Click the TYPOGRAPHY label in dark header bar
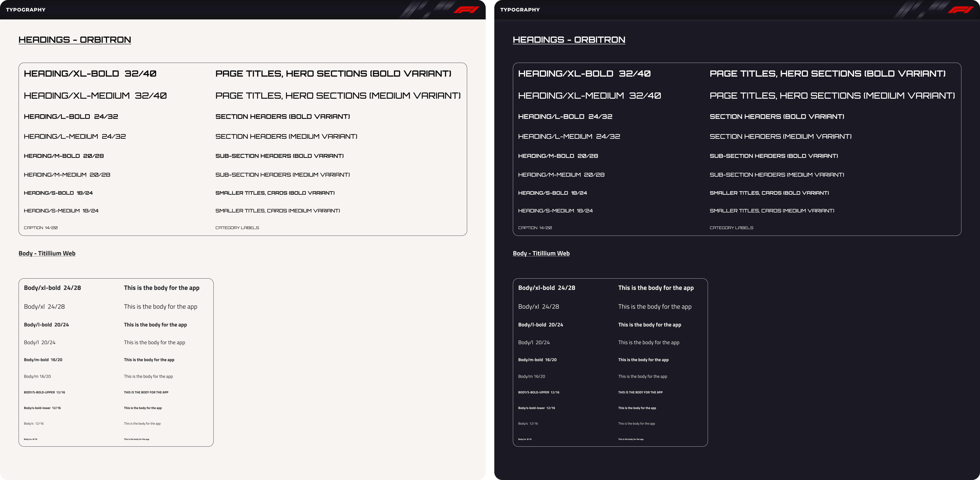 coord(520,10)
